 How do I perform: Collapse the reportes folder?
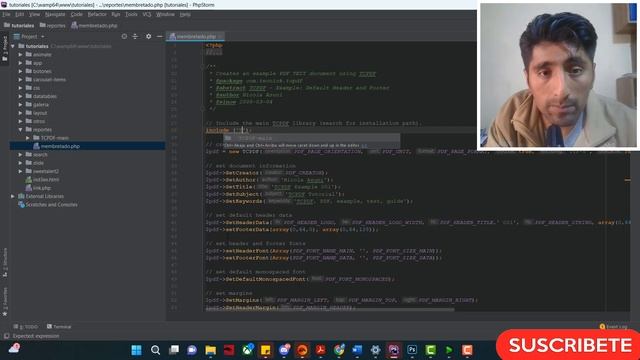20,130
